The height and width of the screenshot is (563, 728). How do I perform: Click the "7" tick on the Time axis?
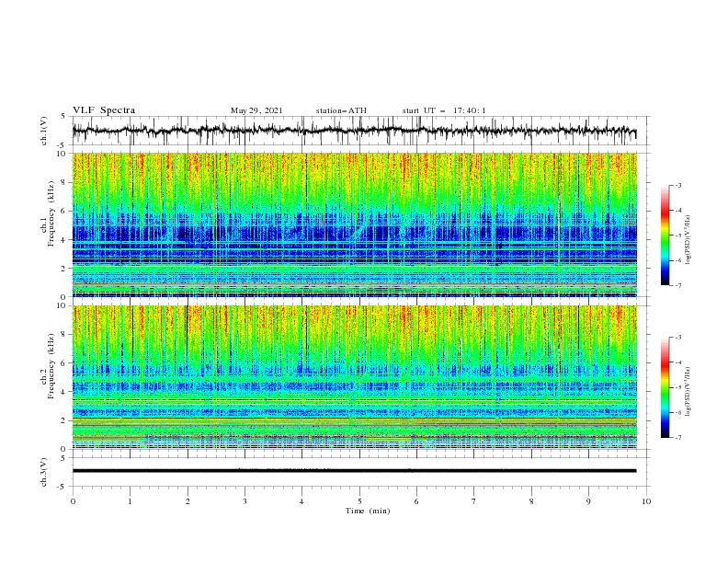(474, 501)
